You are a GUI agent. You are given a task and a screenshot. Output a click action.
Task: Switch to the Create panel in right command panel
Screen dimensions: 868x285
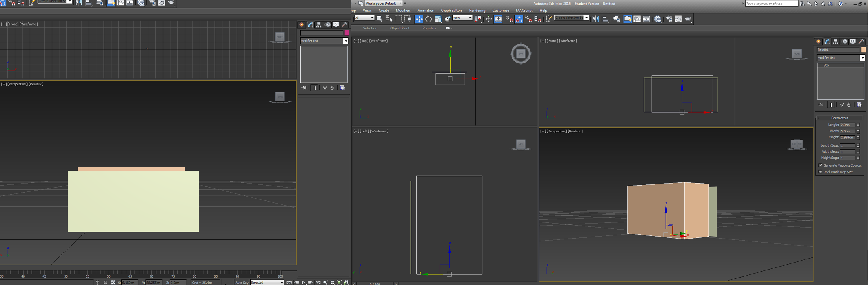coord(818,41)
